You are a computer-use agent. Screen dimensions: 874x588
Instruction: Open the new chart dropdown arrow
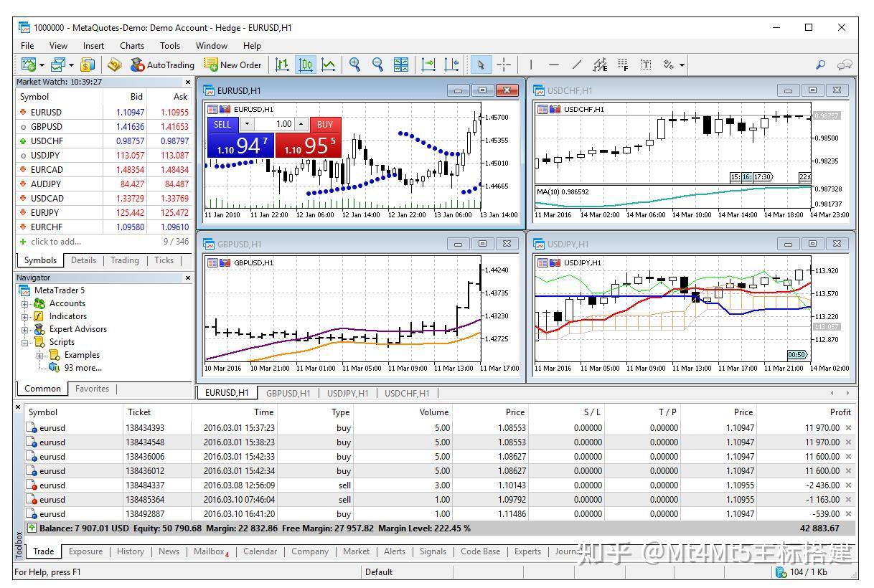pyautogui.click(x=42, y=65)
